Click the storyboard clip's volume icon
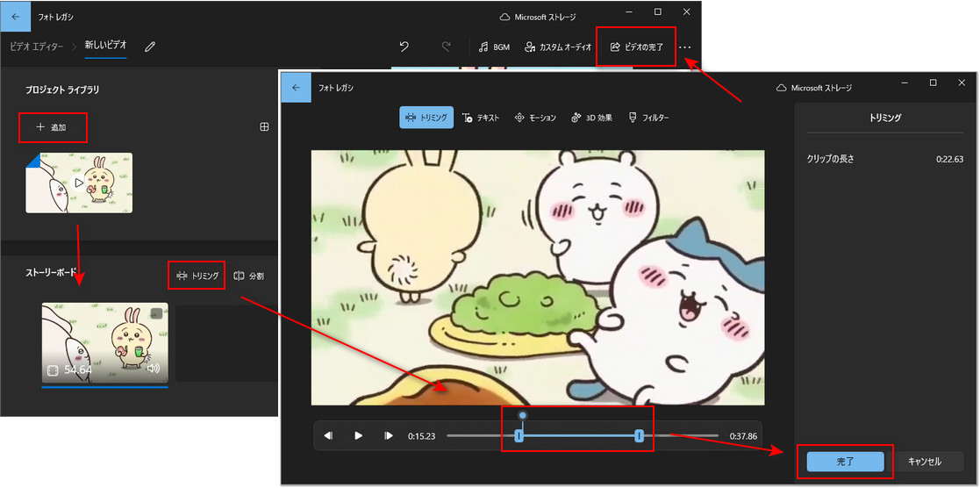980x488 pixels. (x=154, y=369)
